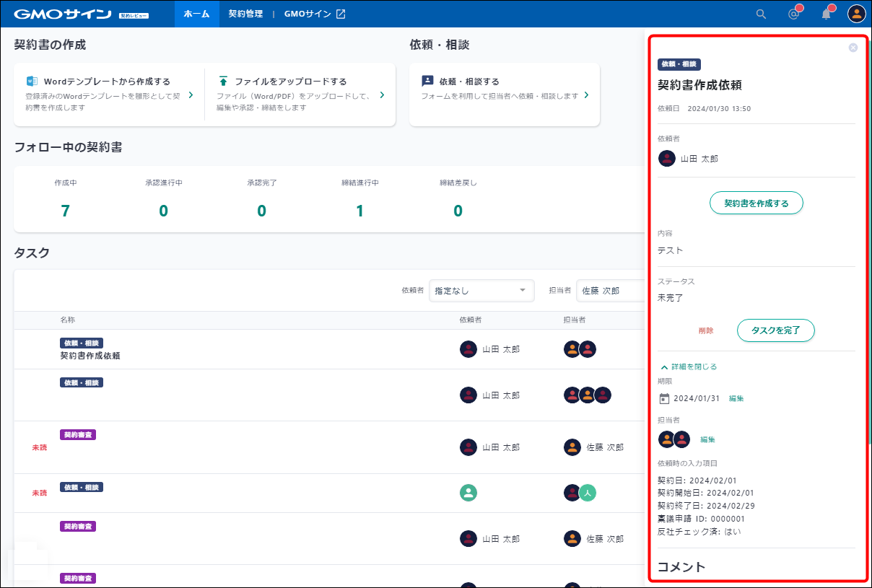Click the file upload arrow icon
Screen dimensions: 872x588
coord(223,82)
